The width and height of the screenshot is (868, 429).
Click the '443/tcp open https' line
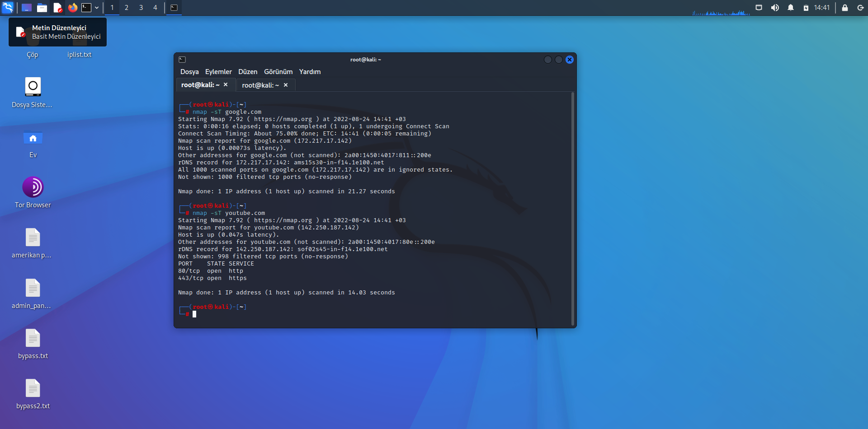[x=212, y=278]
